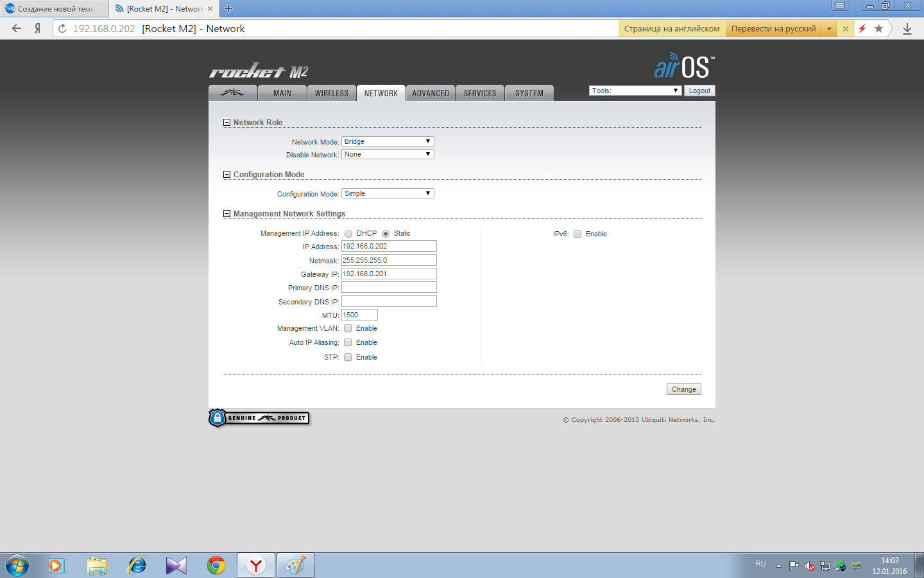The height and width of the screenshot is (578, 924).
Task: Launch Internet Explorer from taskbar
Action: (x=137, y=566)
